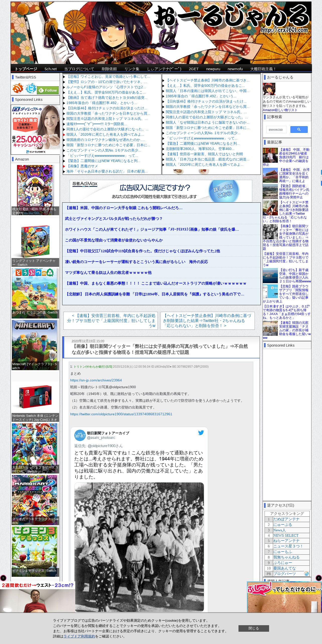Screen dimensions: 322x644
Task: Open the FXダイレクトプラス cashback ad
Action: tap(35, 129)
